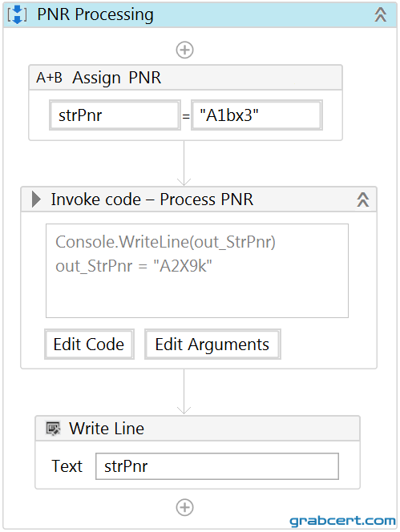400x532 pixels.
Task: Click the PNR Processing title text
Action: (95, 15)
